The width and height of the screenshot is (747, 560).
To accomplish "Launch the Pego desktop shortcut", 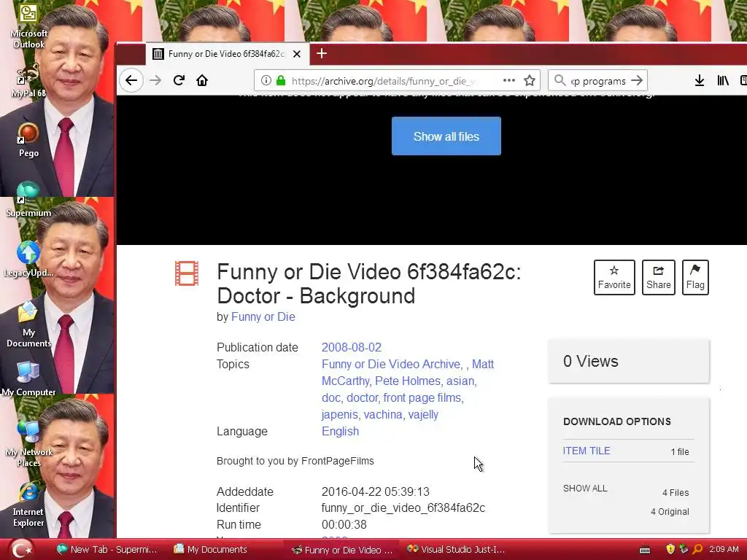I will coord(28,139).
